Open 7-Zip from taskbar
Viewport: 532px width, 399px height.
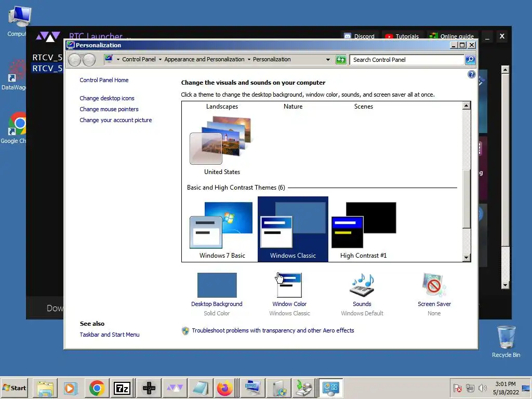point(122,388)
